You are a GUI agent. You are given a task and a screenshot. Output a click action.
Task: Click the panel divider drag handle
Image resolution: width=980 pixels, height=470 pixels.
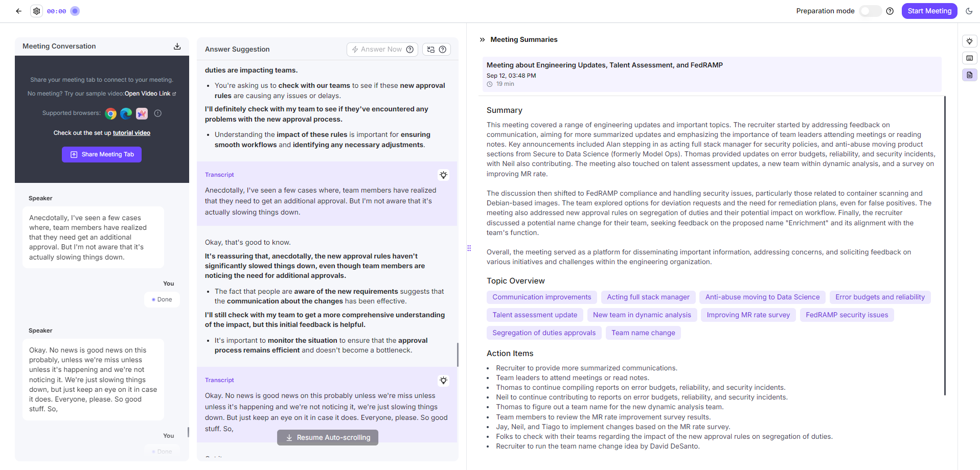[469, 248]
